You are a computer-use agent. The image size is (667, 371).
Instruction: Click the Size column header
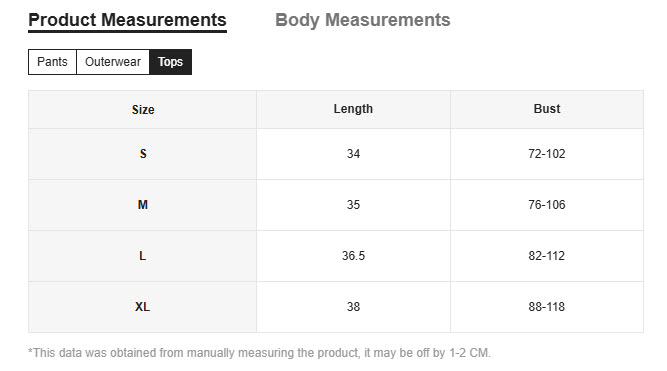[x=143, y=109]
